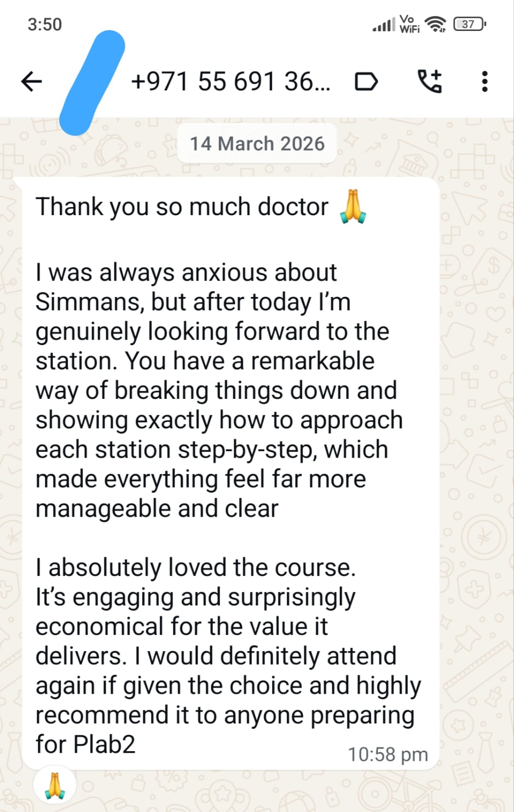The width and height of the screenshot is (514, 812).
Task: Tap the cellular signal strength bars
Action: (x=383, y=24)
